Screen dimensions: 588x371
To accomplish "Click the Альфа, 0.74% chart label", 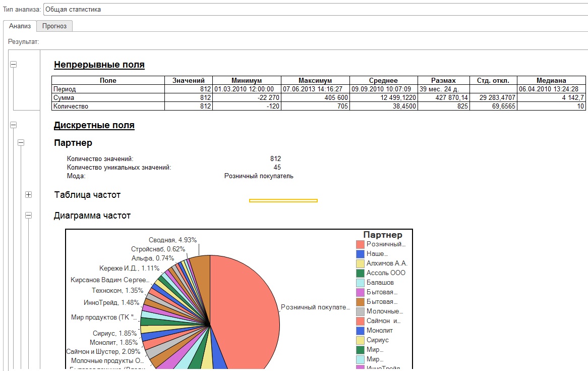I will point(153,258).
